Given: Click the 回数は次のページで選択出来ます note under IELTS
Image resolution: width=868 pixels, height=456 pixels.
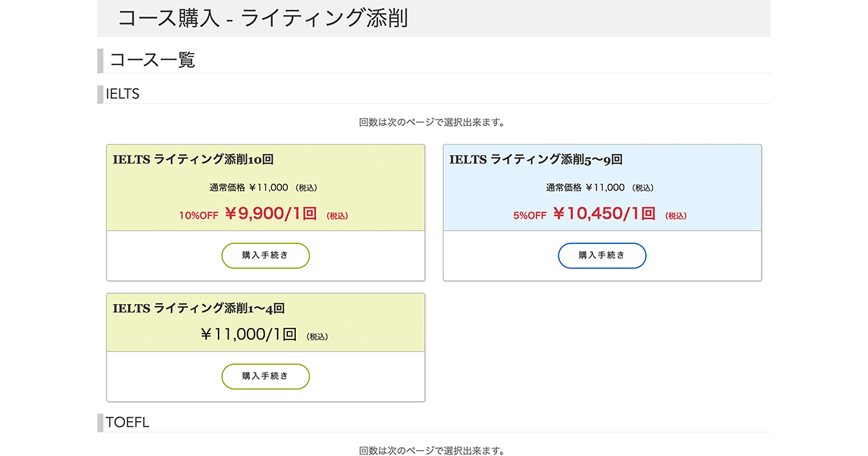Looking at the screenshot, I should click(432, 122).
